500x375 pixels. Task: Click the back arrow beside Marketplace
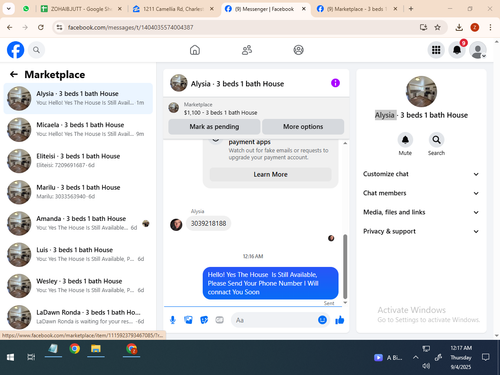coord(14,74)
